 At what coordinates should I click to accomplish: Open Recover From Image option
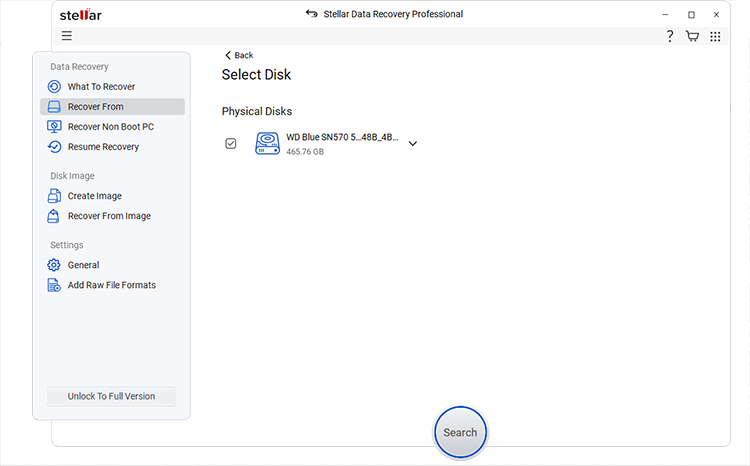point(109,216)
